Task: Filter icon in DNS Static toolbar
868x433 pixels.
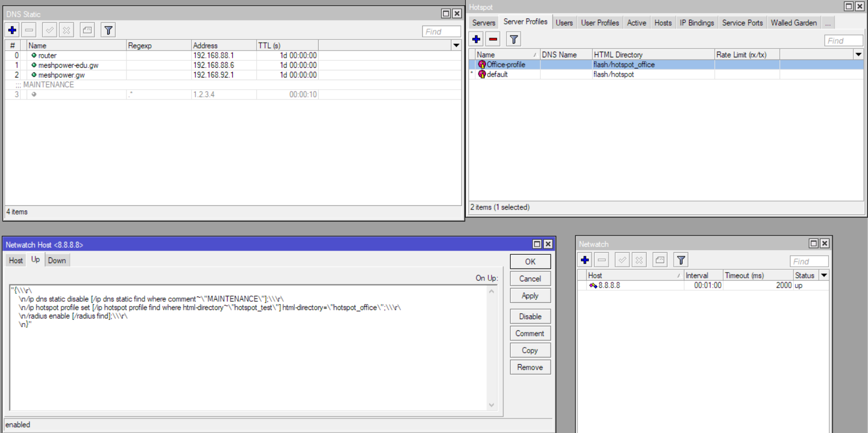Action: tap(108, 30)
